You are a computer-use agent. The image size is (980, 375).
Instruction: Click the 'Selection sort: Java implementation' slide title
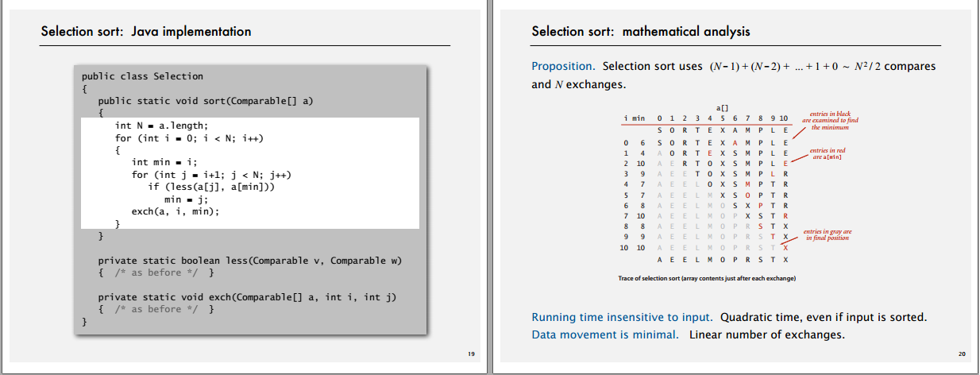coord(146,32)
